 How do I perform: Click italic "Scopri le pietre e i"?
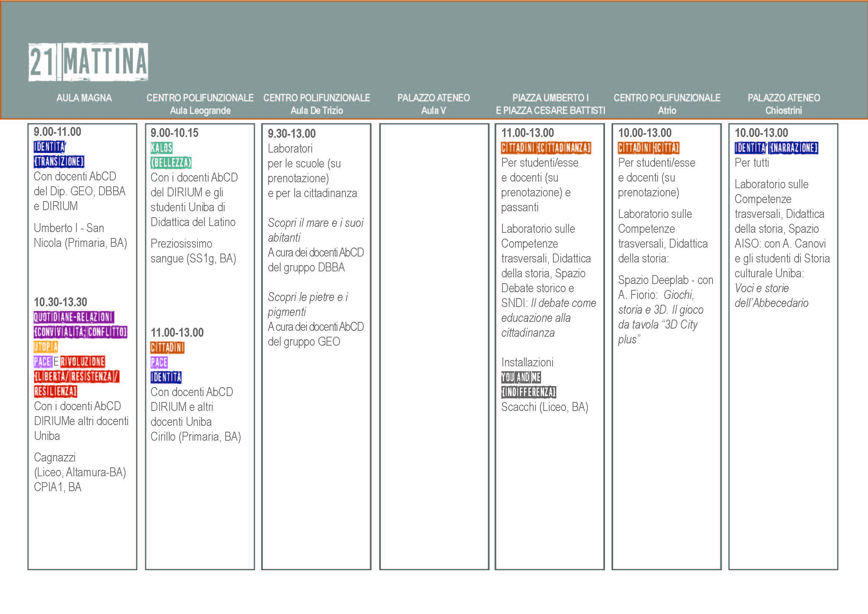308,297
